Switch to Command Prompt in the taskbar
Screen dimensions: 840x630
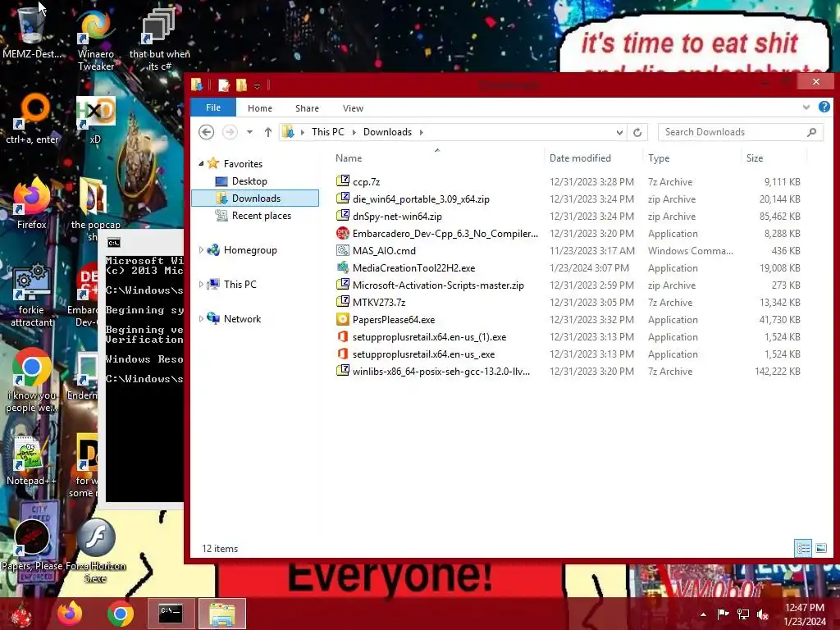point(171,614)
